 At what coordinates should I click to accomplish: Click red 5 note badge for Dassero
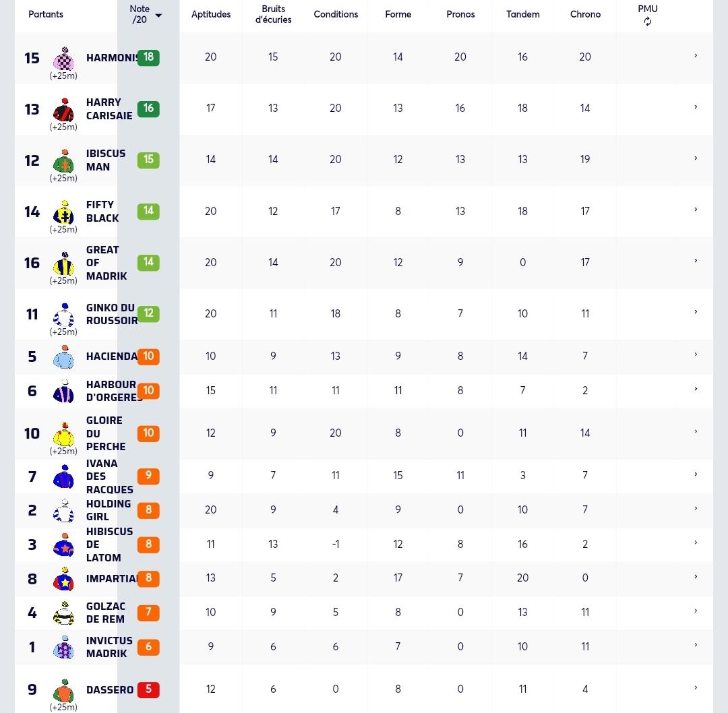[148, 689]
